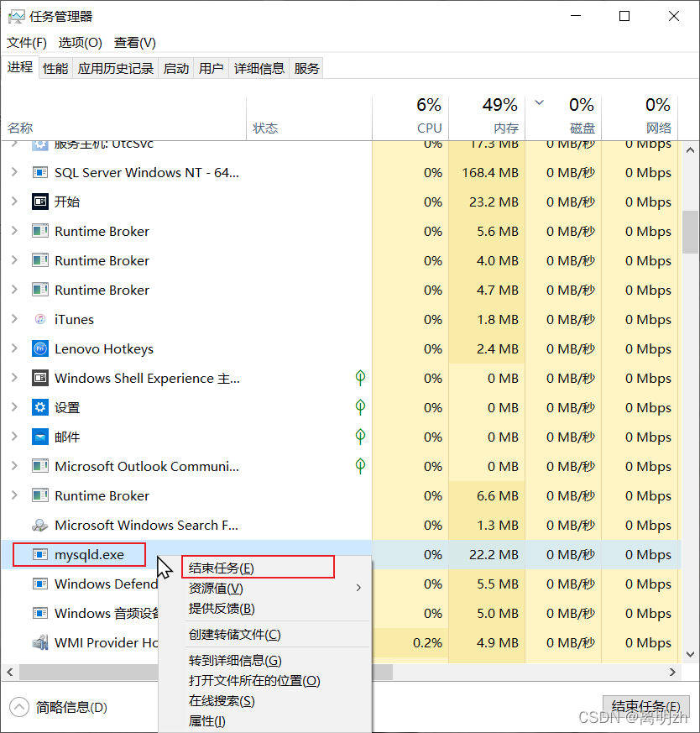Click the 开始 process icon
The height and width of the screenshot is (733, 700).
click(x=40, y=202)
